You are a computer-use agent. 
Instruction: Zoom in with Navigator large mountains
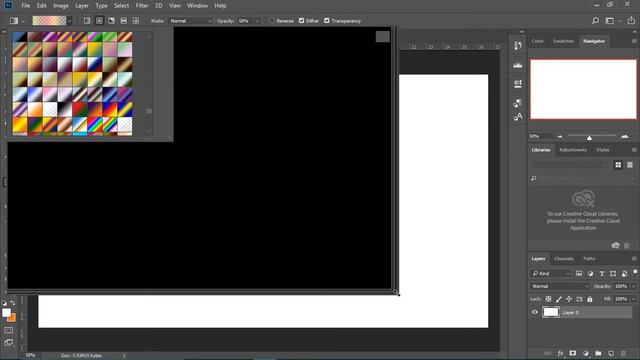point(624,136)
